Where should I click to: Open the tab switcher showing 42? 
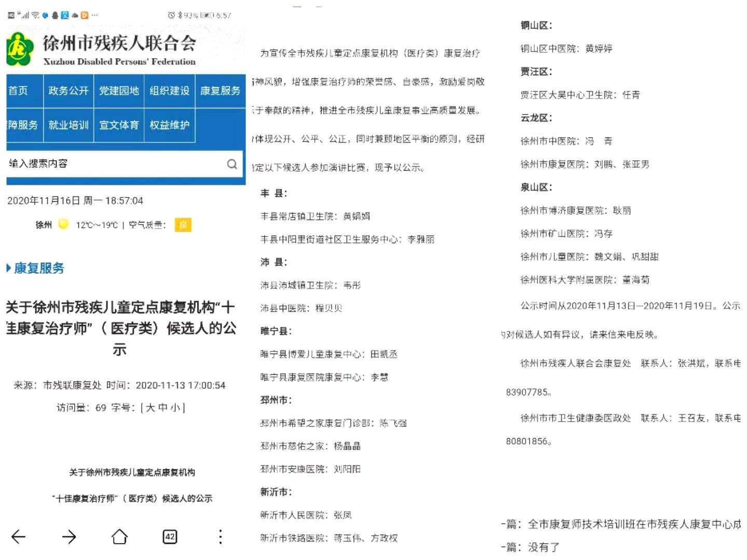click(x=170, y=537)
